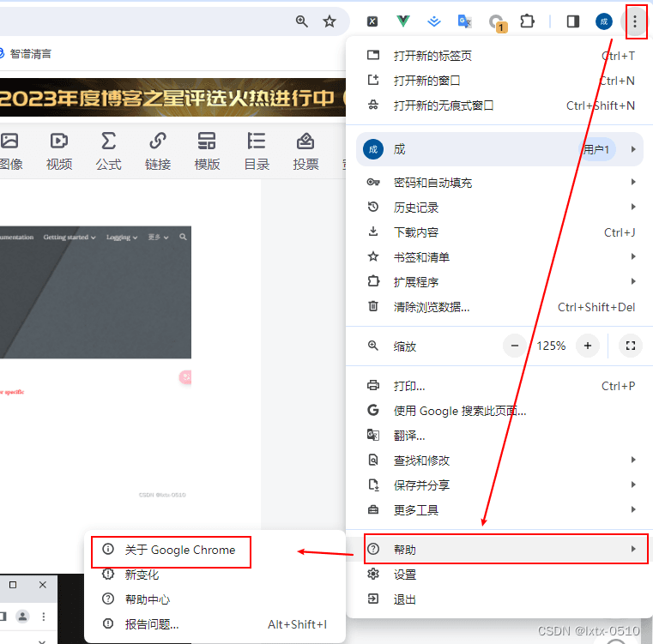Viewport: 653px width, 644px height.
Task: Decrease zoom with the minus button
Action: 515,346
